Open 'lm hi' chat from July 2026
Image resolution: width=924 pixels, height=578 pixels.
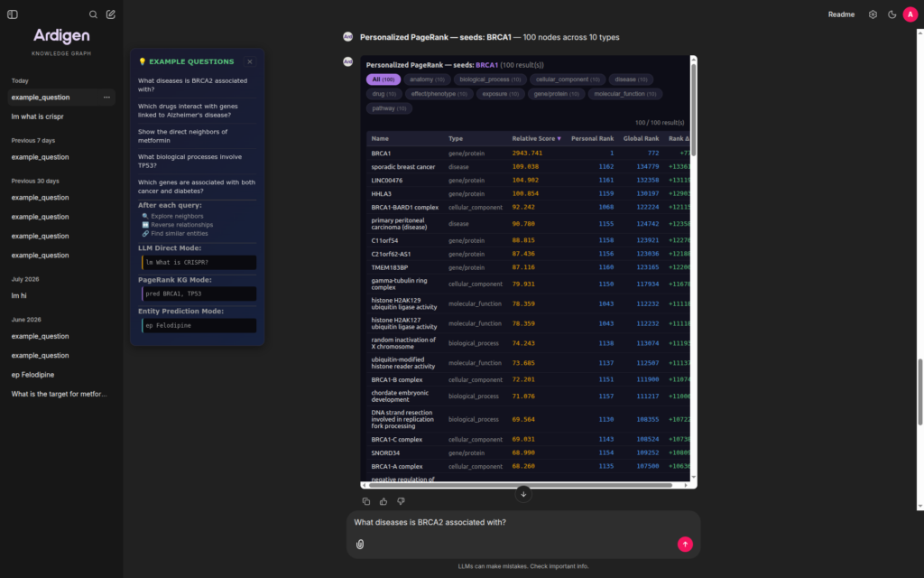61,296
